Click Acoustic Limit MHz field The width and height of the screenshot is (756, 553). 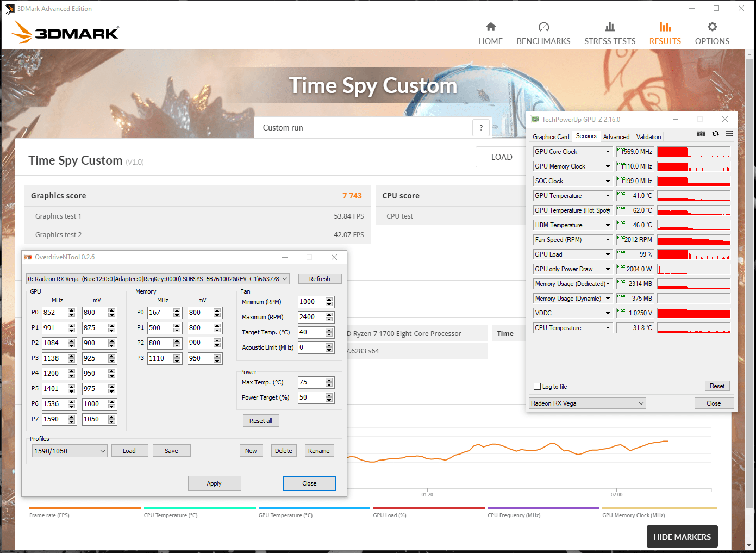click(x=311, y=347)
